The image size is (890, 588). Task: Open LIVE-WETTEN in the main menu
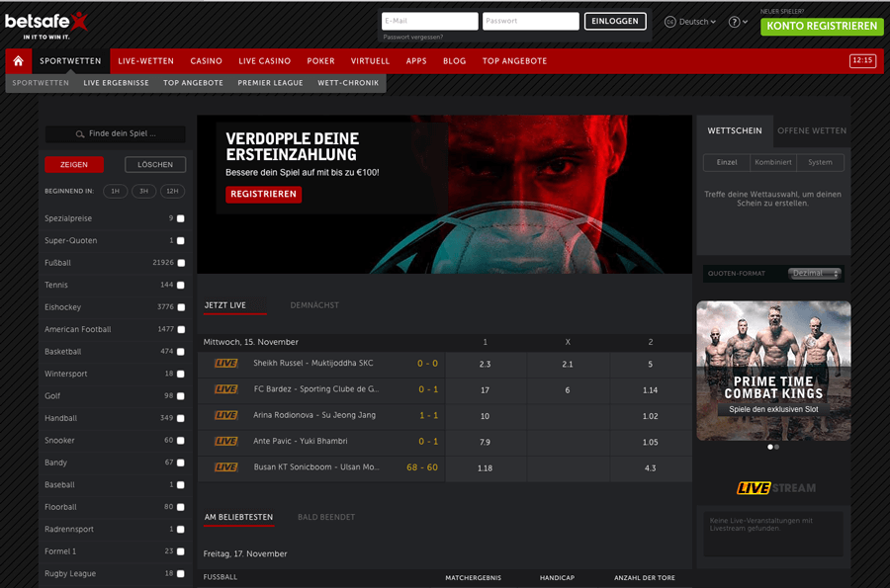(x=146, y=60)
